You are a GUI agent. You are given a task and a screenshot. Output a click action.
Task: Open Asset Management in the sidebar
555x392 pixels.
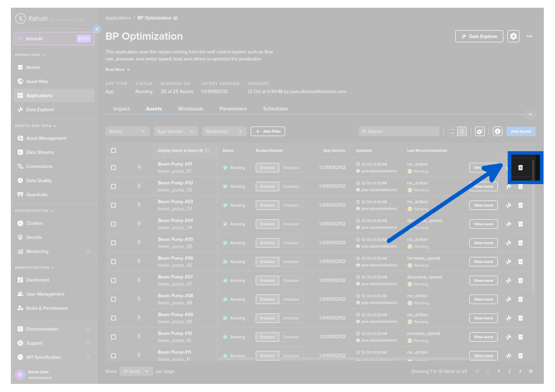[46, 138]
